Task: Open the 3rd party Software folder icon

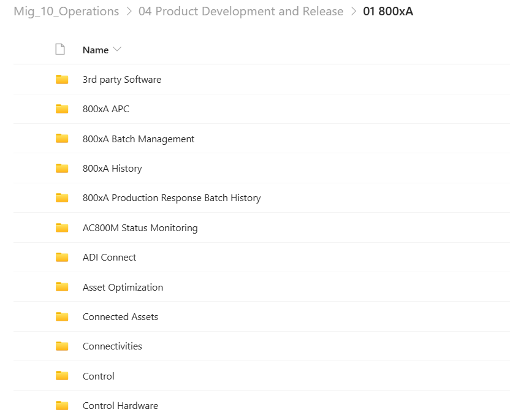Action: point(62,79)
